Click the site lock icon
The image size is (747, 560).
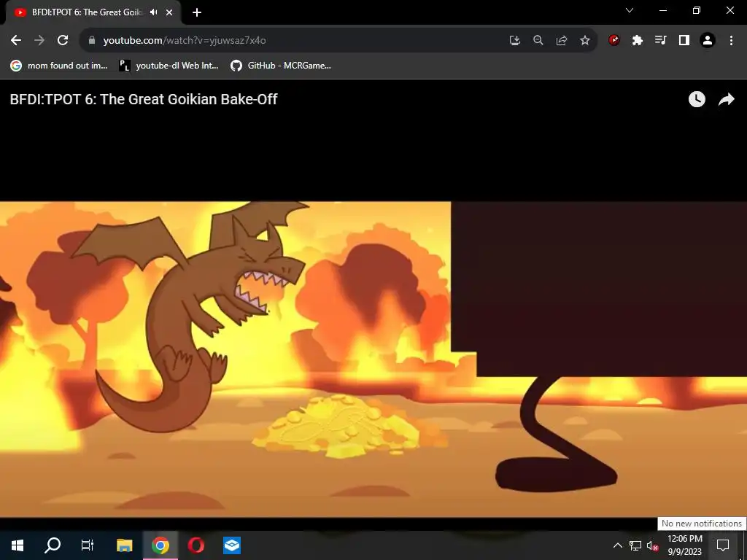[92, 40]
